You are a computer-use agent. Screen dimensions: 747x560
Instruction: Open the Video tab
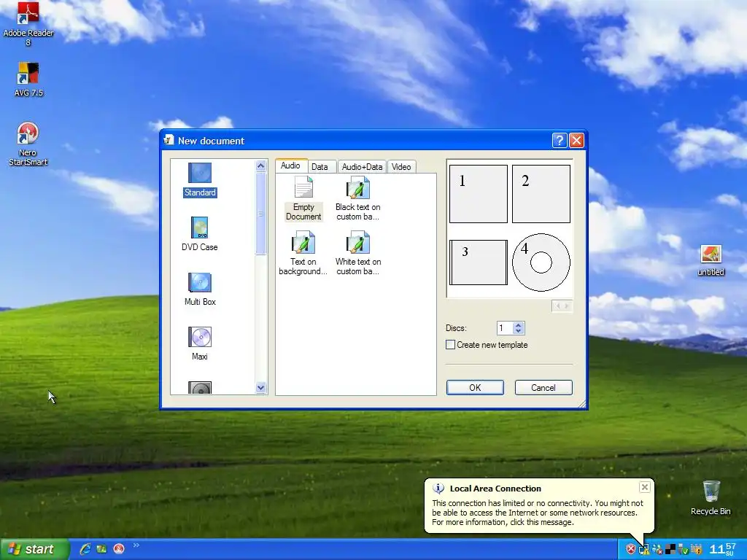click(401, 167)
